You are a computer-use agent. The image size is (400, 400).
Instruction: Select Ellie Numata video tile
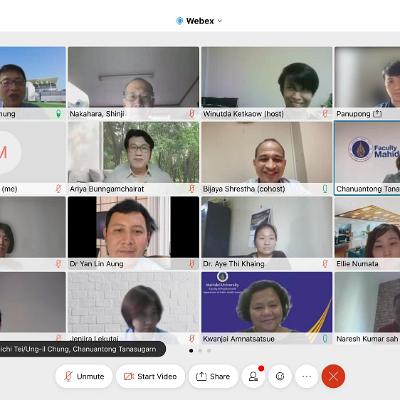(x=367, y=233)
